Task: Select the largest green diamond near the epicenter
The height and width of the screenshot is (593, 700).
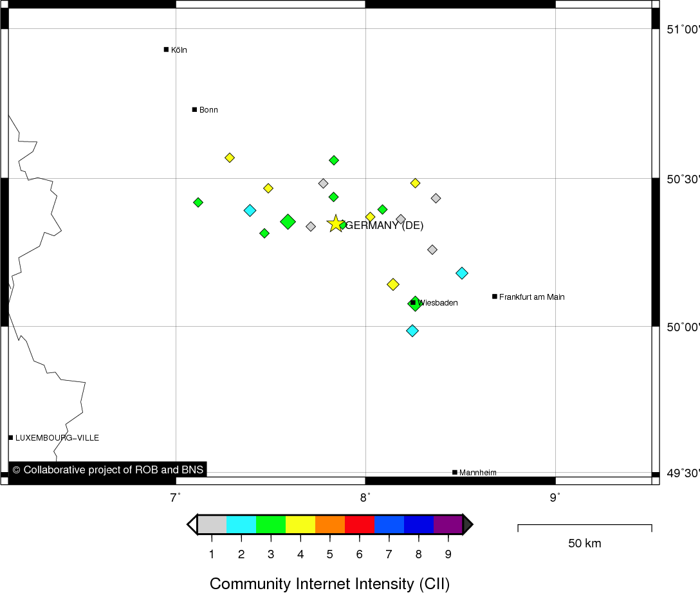Action: pos(288,221)
